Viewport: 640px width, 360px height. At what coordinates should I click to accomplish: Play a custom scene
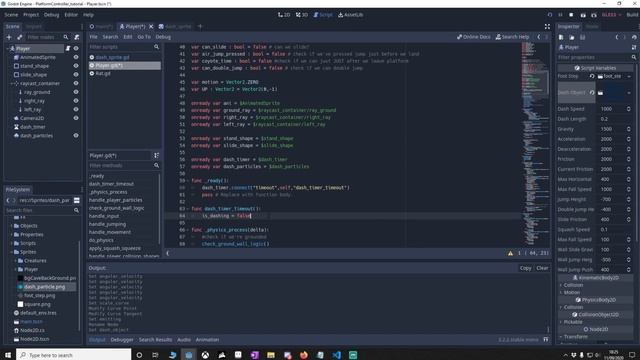(x=594, y=15)
